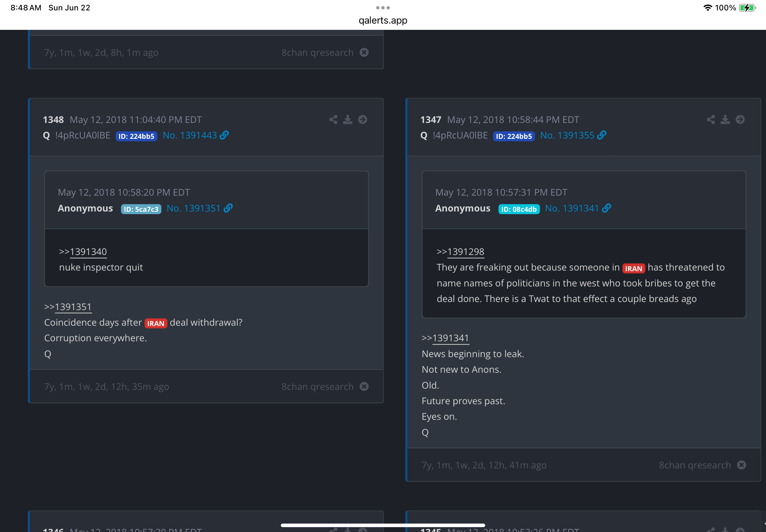Viewport: 766px width, 532px height.
Task: Click 'Corruption everywhere.' line
Action: (96, 338)
